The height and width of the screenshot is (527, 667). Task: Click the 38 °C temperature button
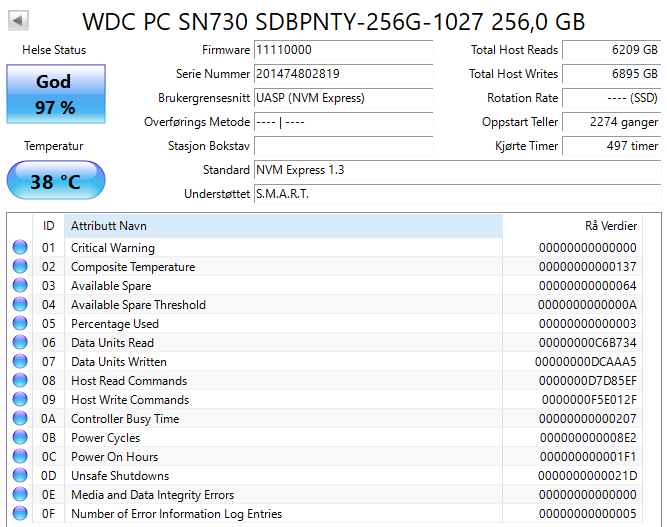click(55, 182)
